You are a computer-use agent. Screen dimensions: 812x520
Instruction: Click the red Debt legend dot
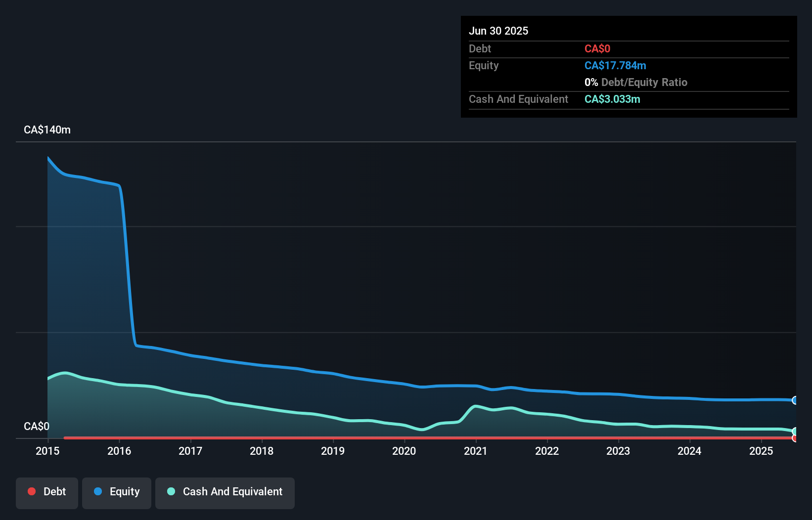click(31, 491)
